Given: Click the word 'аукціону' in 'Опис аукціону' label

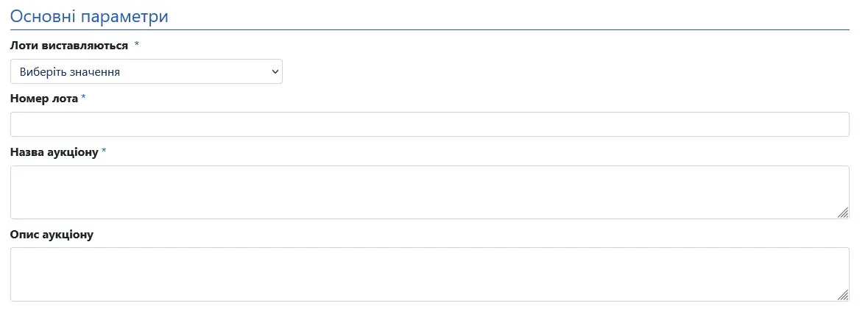Looking at the screenshot, I should [68, 235].
